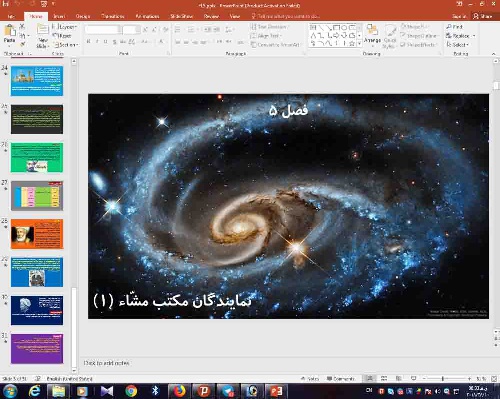This screenshot has width=500, height=399.
Task: Click the Tell me what you want box
Action: tap(286, 16)
